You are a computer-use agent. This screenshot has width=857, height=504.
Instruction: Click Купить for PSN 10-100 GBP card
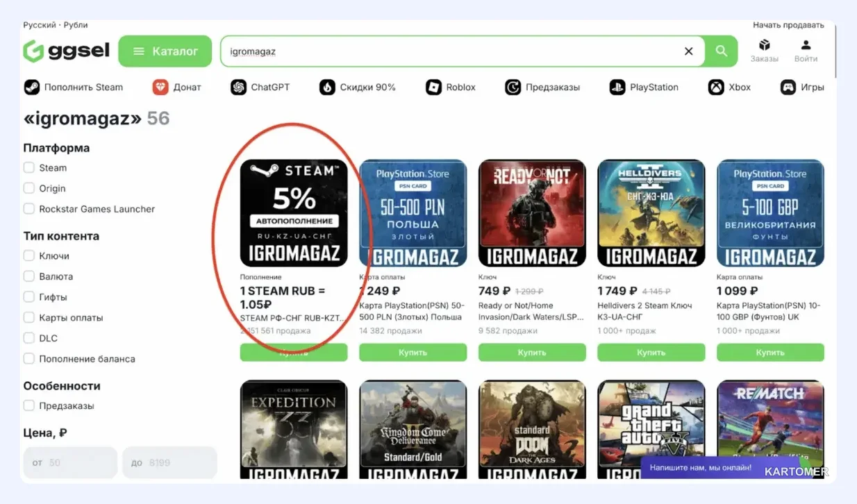[x=770, y=353]
